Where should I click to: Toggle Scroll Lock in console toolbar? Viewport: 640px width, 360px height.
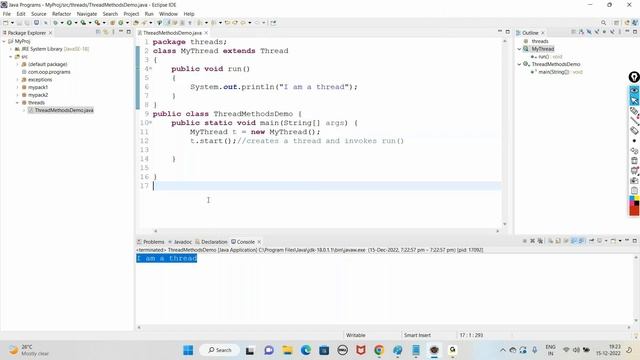tap(558, 241)
